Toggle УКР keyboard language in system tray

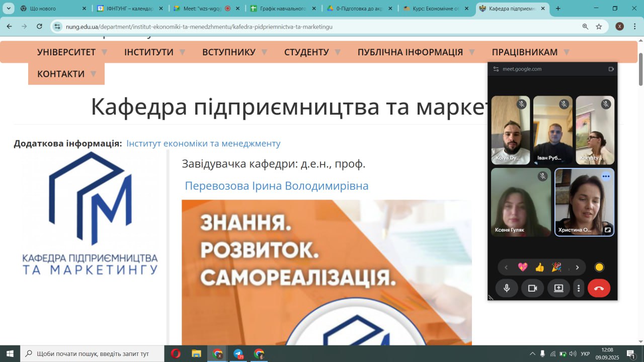[x=585, y=354]
